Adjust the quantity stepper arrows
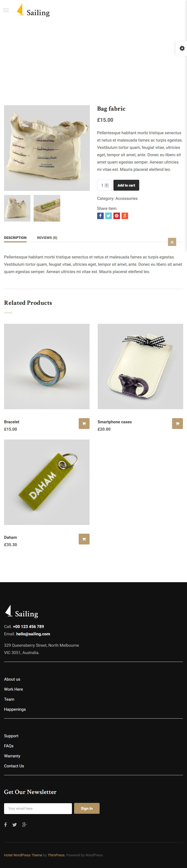This screenshot has width=187, height=868. (x=107, y=185)
